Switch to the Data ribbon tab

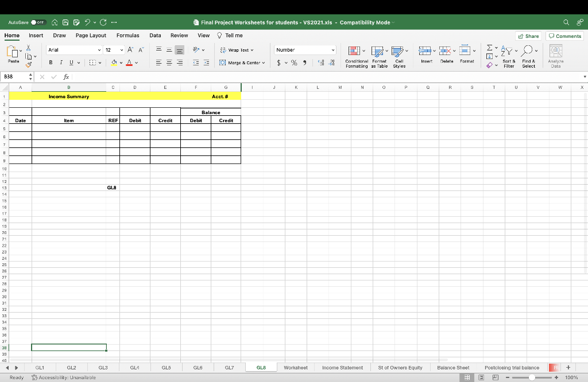click(x=155, y=36)
